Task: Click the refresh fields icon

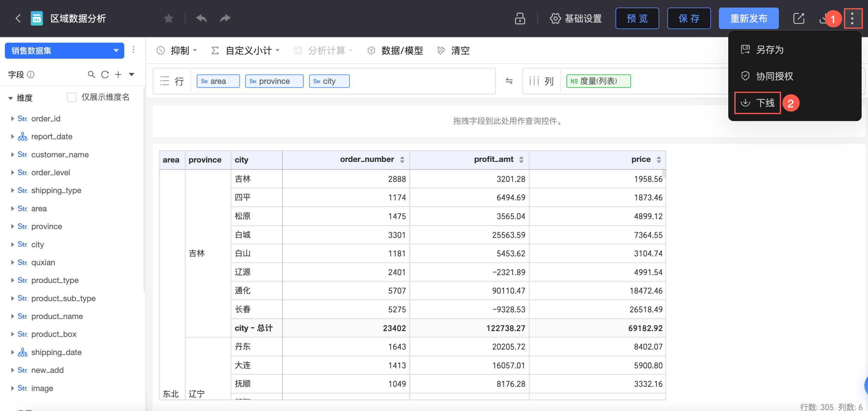Action: pos(105,74)
